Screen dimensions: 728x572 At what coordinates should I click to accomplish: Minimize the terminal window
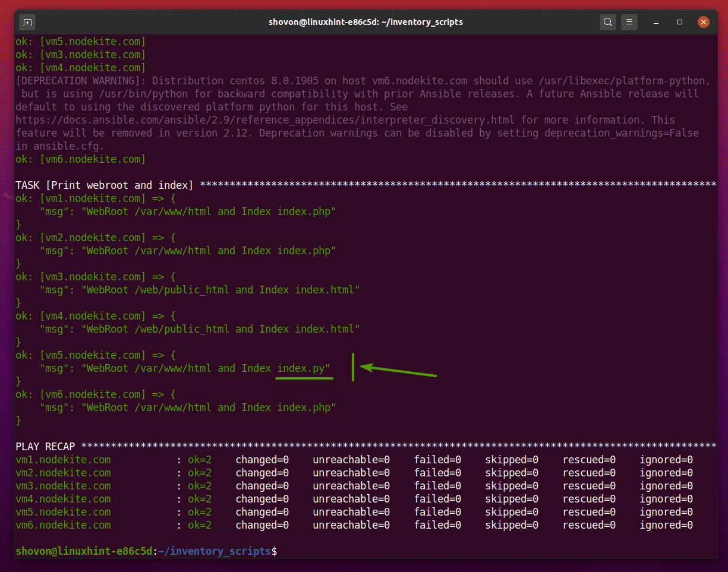655,21
